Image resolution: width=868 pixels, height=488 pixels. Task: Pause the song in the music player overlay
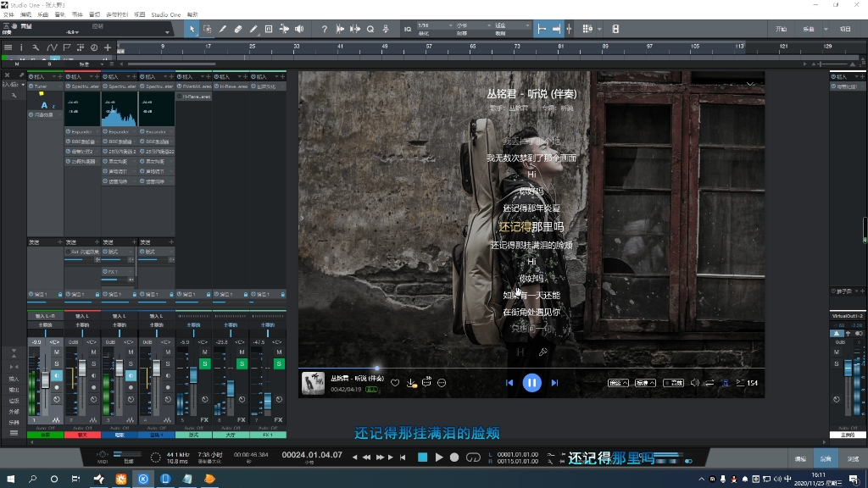coord(532,383)
